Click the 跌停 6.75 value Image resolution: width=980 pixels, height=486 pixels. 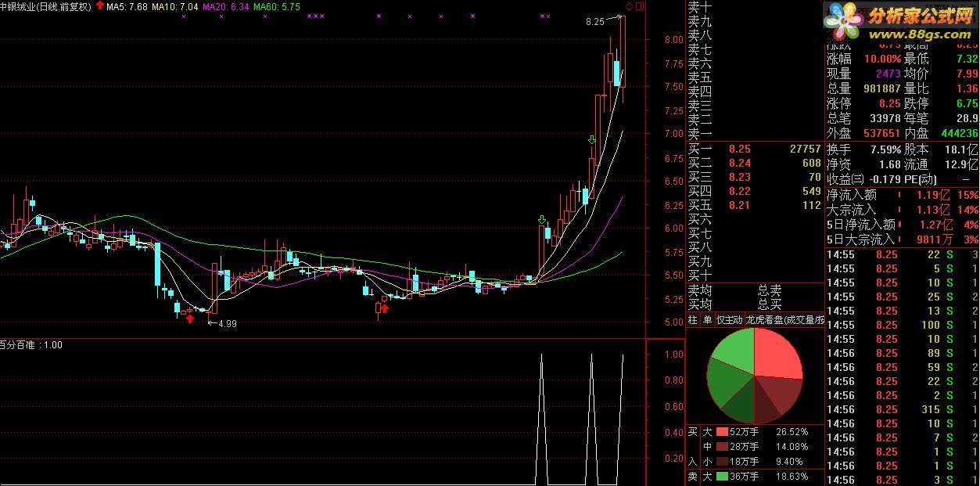click(967, 103)
